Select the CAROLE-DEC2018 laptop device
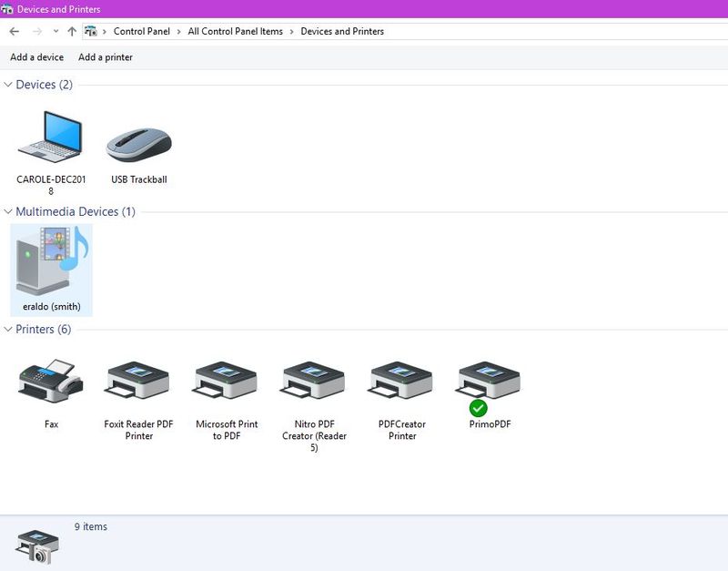The height and width of the screenshot is (571, 728). [51, 138]
